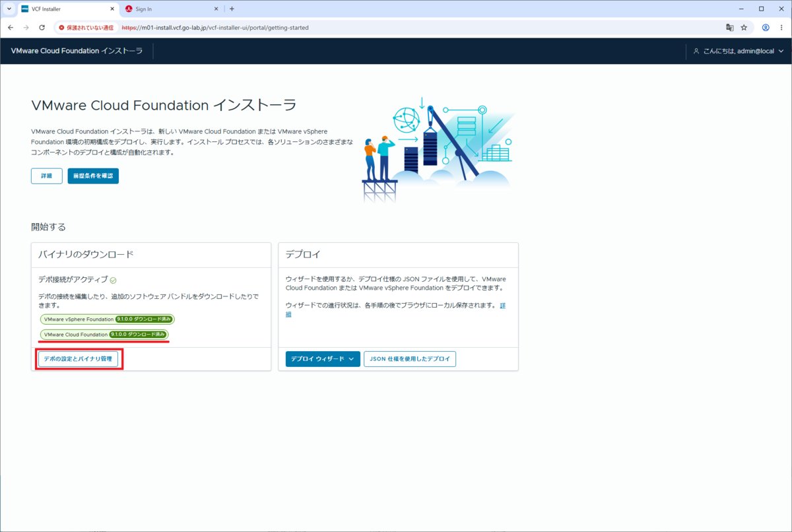Click the VMware vSphere Foundation 9.1.0.0 badge
Screen dimensions: 792x532
[x=107, y=319]
